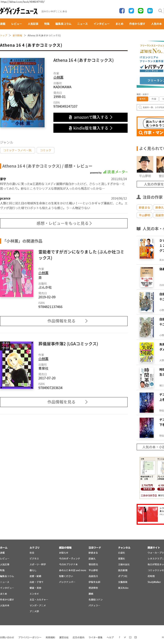The height and width of the screenshot is (644, 164).
Task: Click the Hatena Bookmark B! icon
Action: pyautogui.click(x=150, y=11)
